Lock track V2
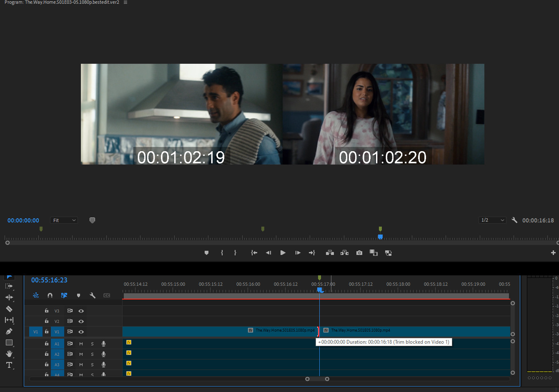Screen dimensions: 559x392 [47, 321]
